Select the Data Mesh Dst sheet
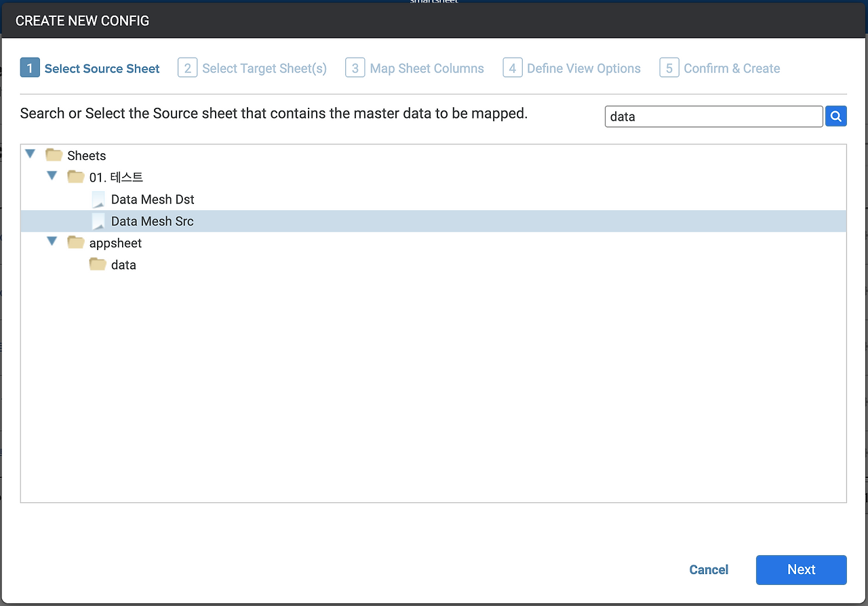The width and height of the screenshot is (868, 606). (153, 199)
